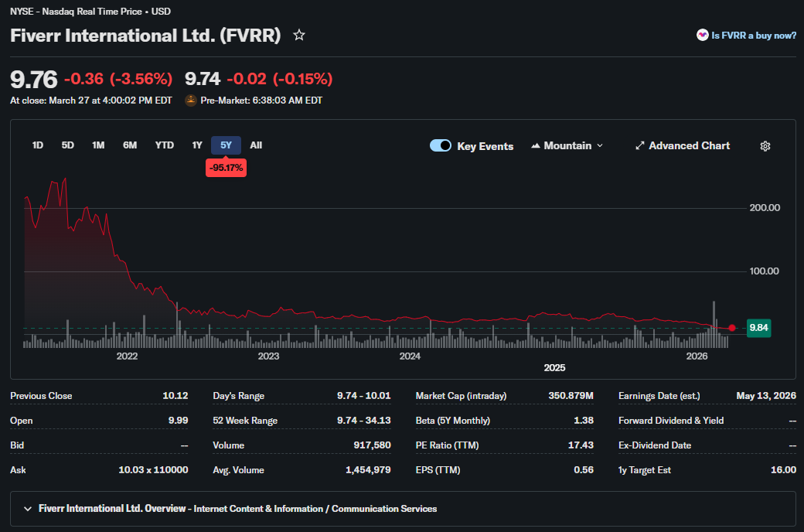
Task: Add FVRR to watchlist via star icon
Action: tap(299, 35)
